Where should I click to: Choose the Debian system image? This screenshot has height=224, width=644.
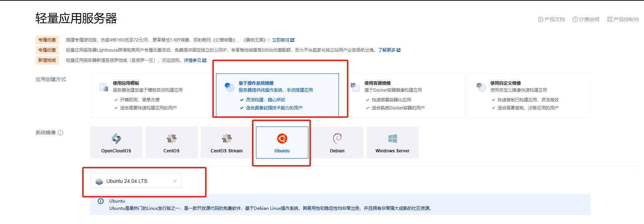tap(337, 143)
